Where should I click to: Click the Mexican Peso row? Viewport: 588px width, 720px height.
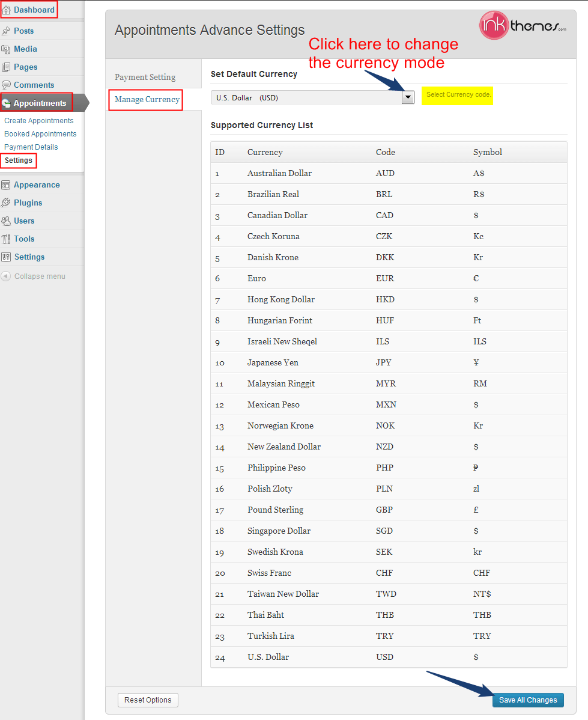click(x=389, y=405)
